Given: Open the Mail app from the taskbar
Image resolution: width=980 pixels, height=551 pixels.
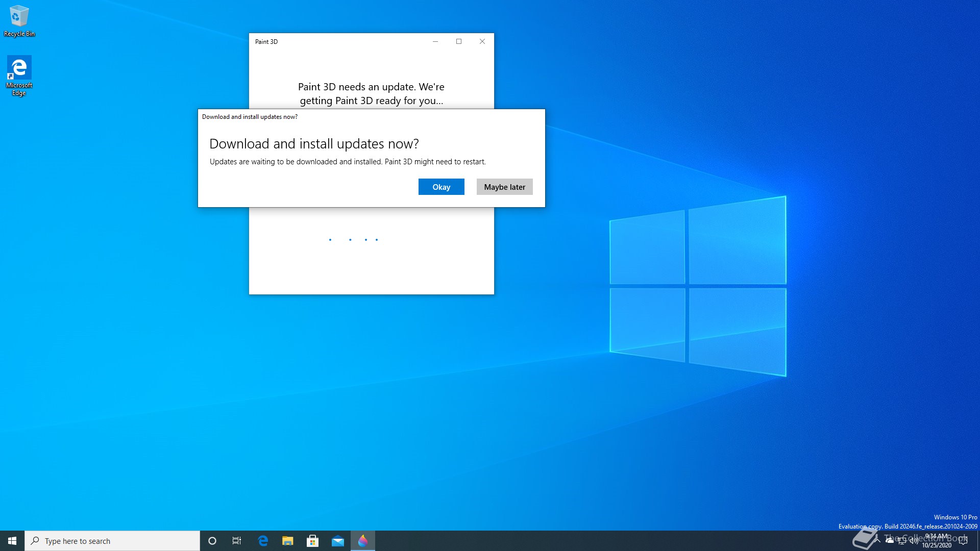Looking at the screenshot, I should 338,541.
